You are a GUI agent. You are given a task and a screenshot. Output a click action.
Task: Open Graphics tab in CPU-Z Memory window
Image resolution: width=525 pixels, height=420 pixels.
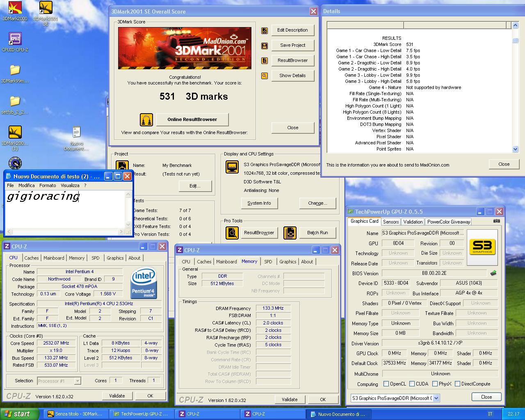coord(288,262)
